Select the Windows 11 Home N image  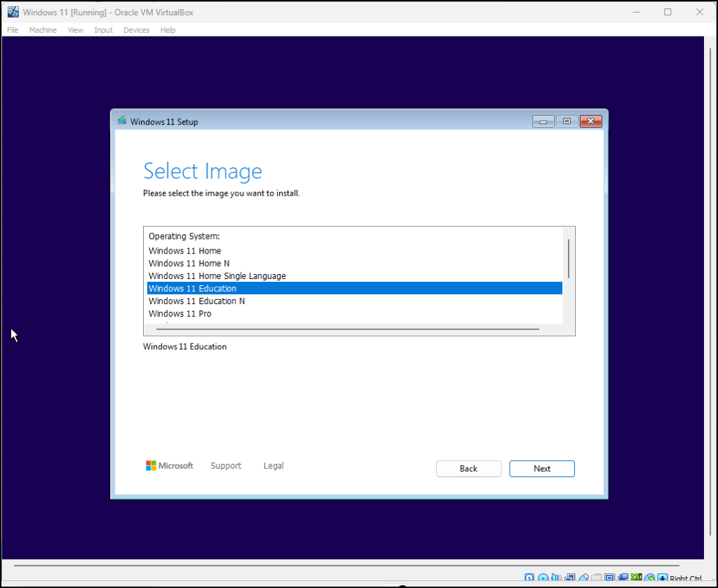(x=354, y=263)
